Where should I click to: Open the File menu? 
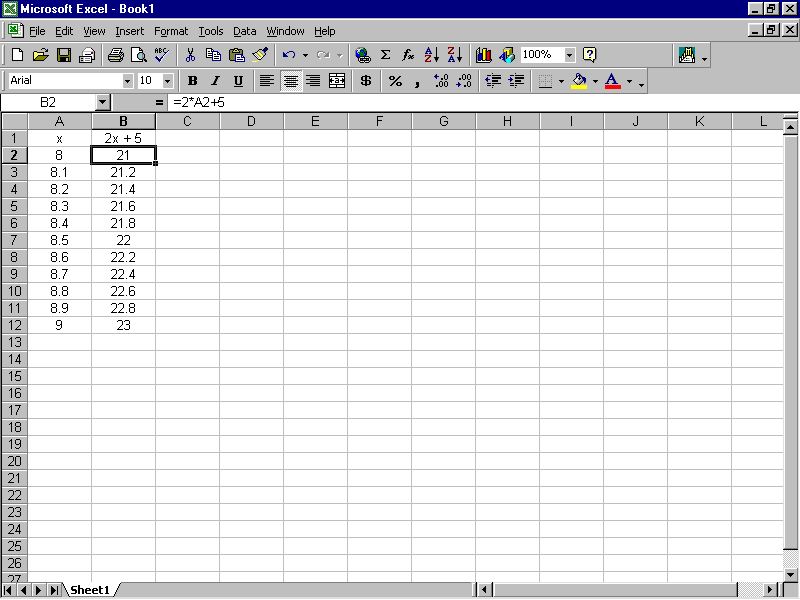(x=37, y=31)
